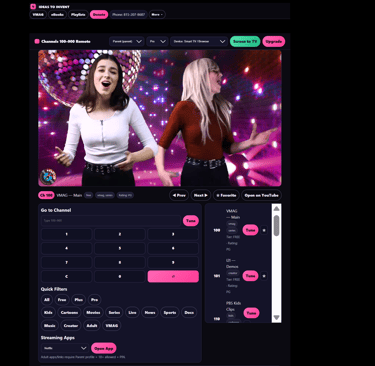Click the pink enter key on the keypad

pyautogui.click(x=173, y=276)
